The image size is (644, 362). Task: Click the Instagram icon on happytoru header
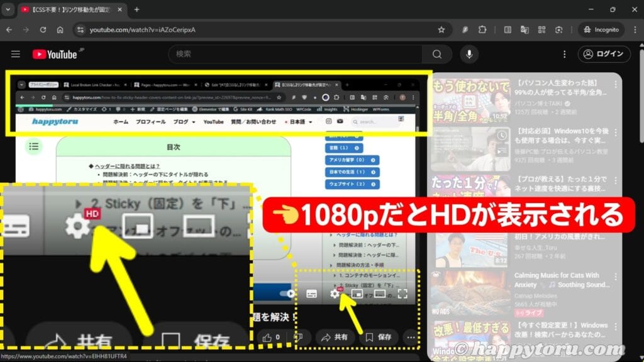328,121
